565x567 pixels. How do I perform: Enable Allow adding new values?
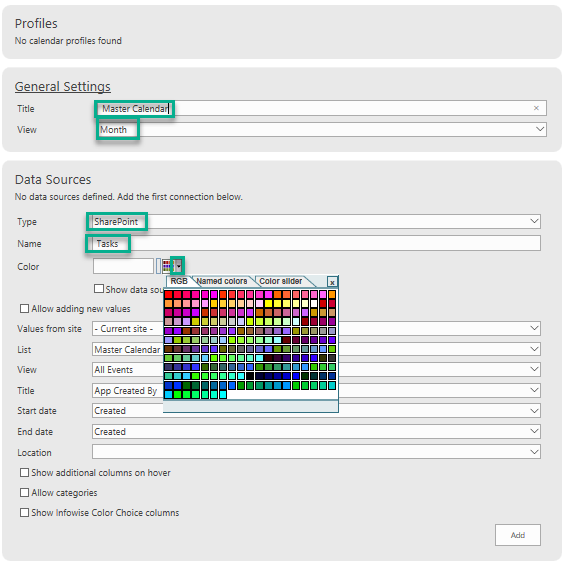click(x=24, y=308)
